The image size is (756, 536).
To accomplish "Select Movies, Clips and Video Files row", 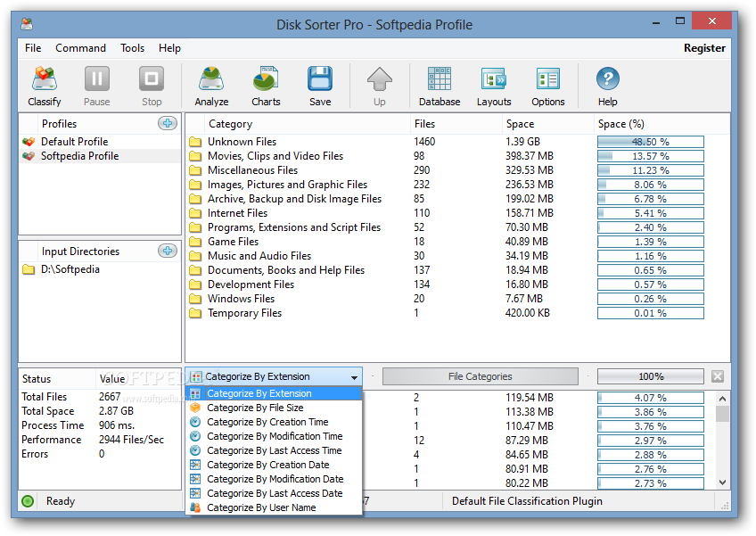I will (x=457, y=156).
